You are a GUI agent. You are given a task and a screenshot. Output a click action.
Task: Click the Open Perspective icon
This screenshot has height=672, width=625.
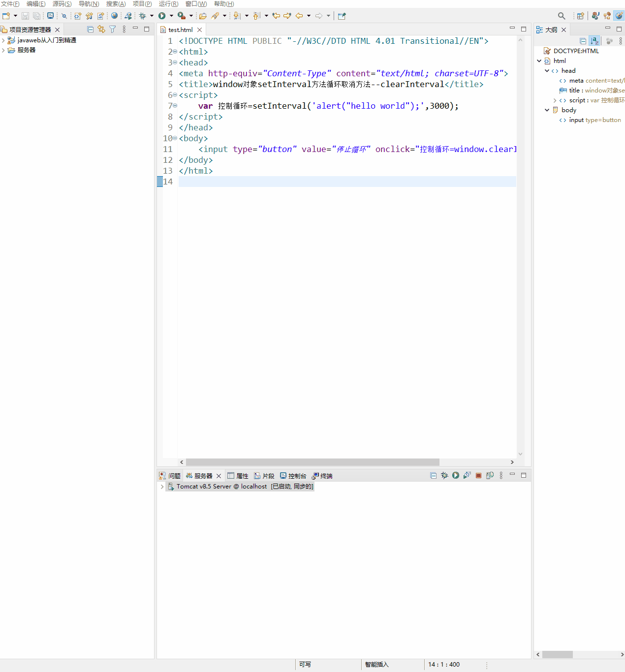point(580,16)
